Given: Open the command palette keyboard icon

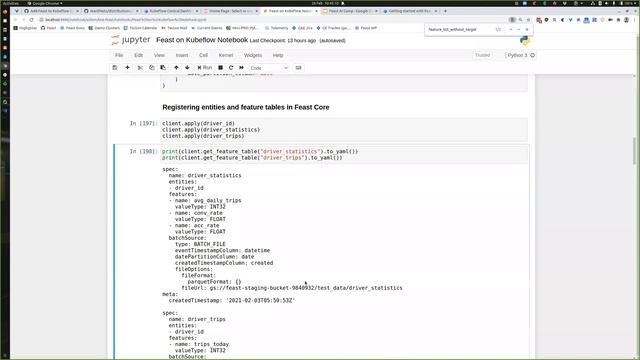Looking at the screenshot, I should click(298, 68).
